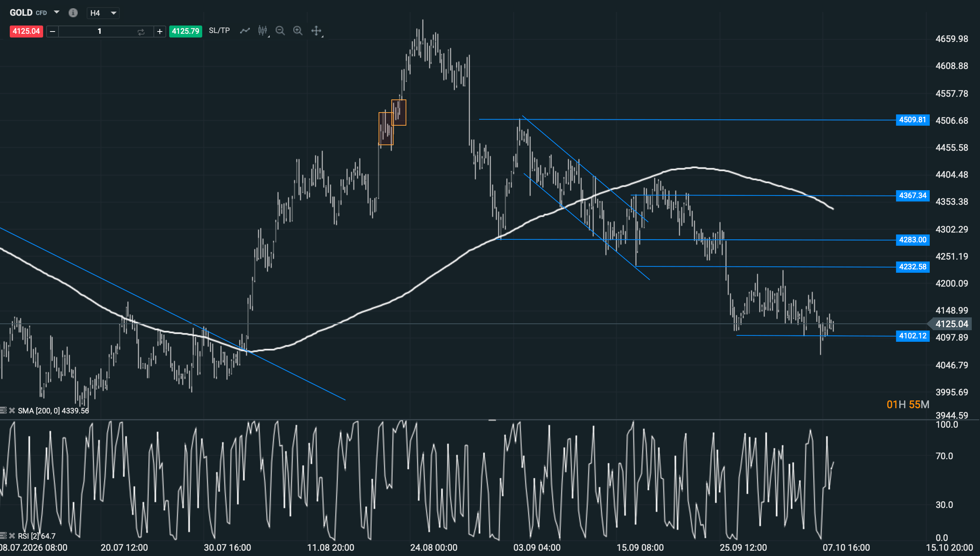Sell at the red 4125.04 price button
The image size is (980, 556).
tap(26, 31)
